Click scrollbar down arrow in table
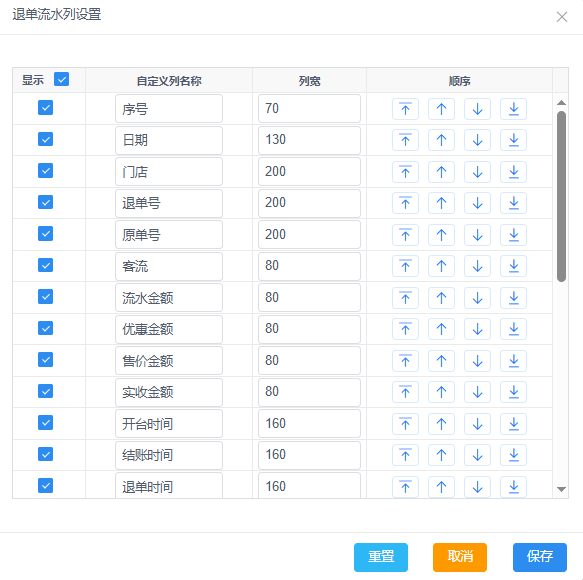583x580 pixels. pos(561,489)
